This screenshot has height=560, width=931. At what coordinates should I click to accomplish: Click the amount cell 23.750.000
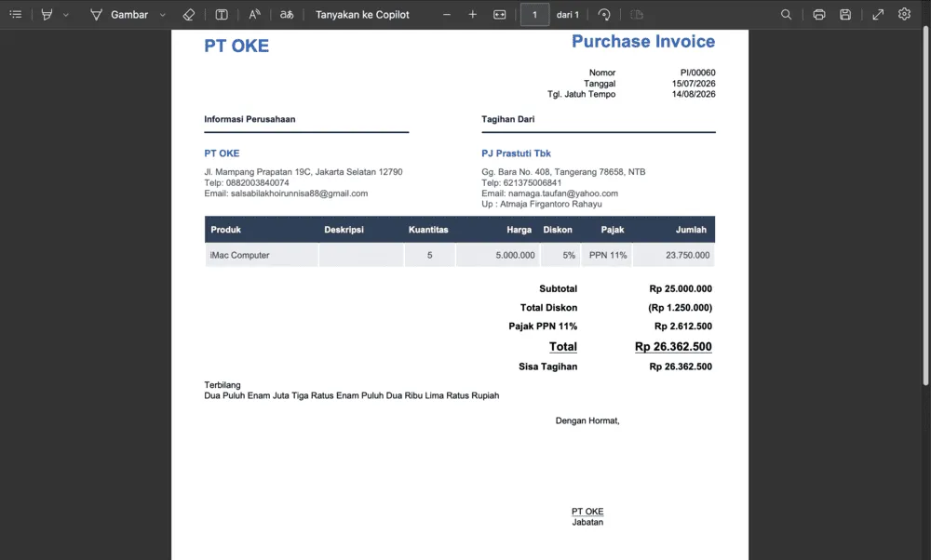click(x=674, y=255)
